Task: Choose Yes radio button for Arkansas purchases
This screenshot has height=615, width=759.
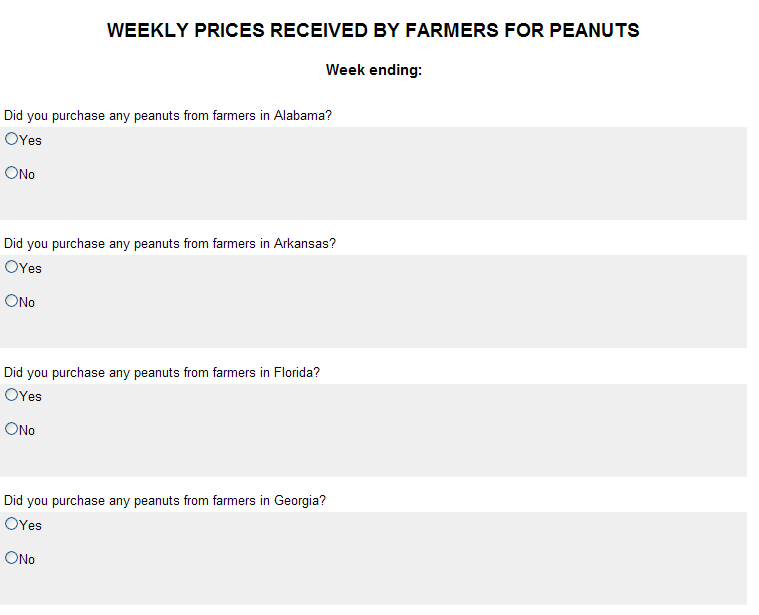Action: pos(12,267)
